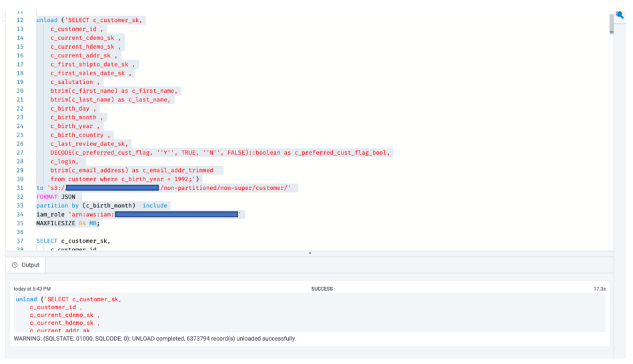This screenshot has height=364, width=633.
Task: Click c_birth_country on line 25
Action: [x=77, y=135]
